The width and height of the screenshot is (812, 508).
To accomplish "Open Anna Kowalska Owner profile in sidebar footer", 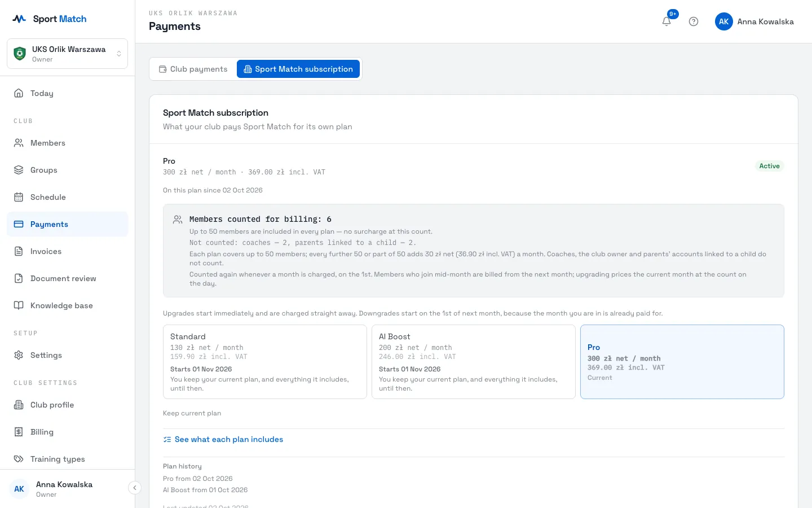I will (x=64, y=489).
